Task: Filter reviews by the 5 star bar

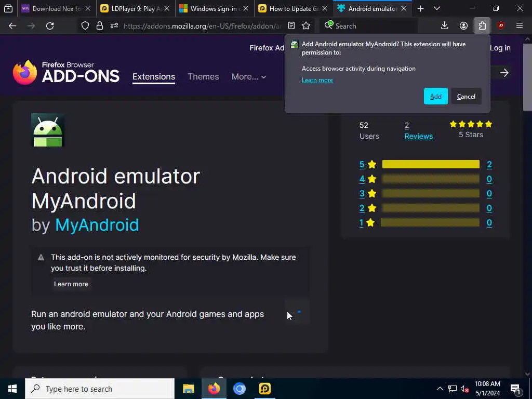Action: tap(431, 165)
